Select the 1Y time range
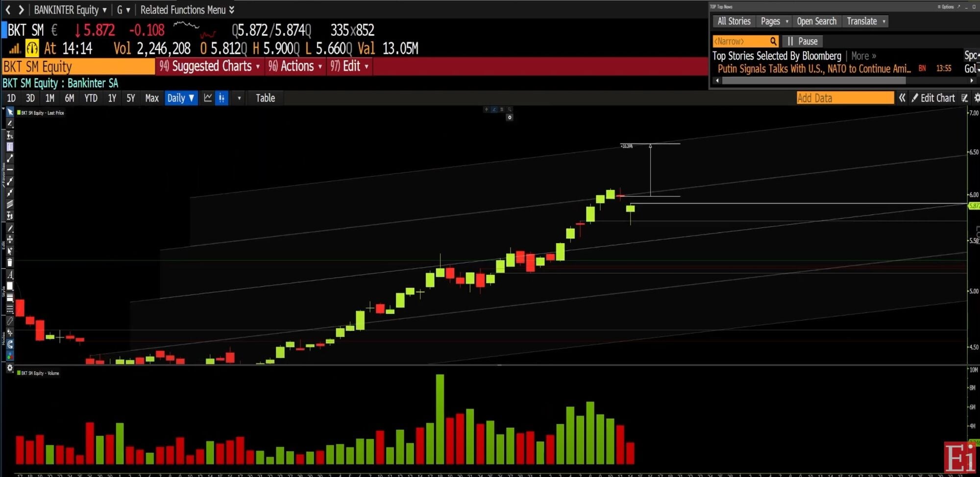The width and height of the screenshot is (980, 477). (112, 98)
